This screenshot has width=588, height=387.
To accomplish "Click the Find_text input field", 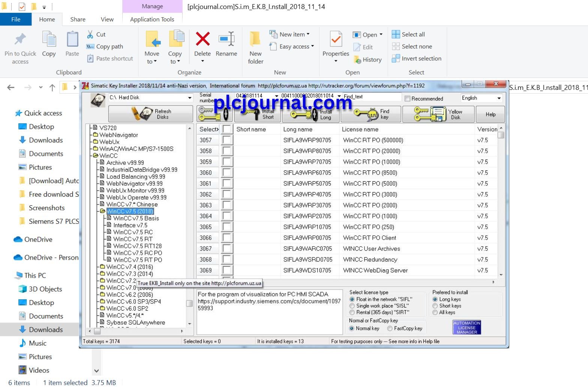I will [x=372, y=97].
